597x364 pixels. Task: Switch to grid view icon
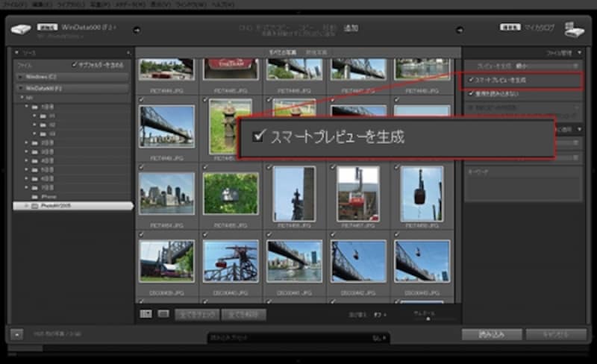coord(146,314)
